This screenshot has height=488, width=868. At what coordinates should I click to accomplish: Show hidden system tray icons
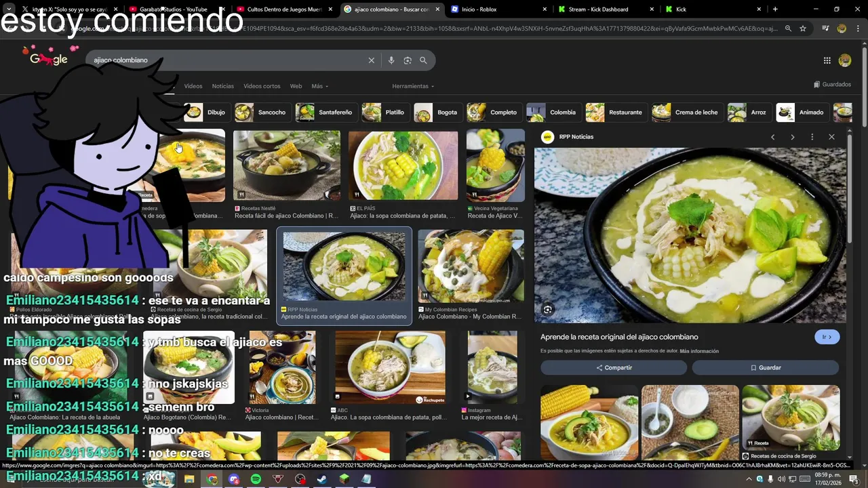[749, 479]
